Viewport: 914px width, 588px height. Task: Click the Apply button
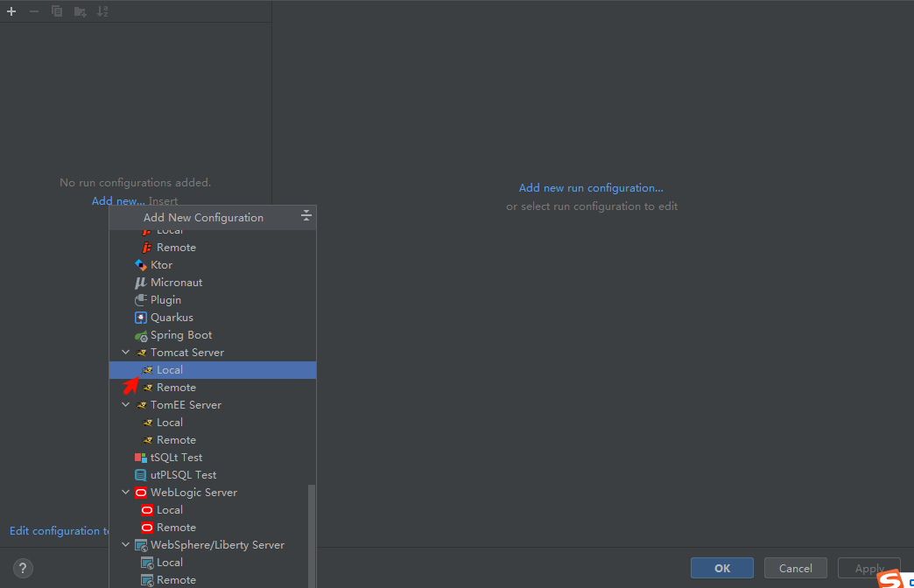pyautogui.click(x=869, y=568)
